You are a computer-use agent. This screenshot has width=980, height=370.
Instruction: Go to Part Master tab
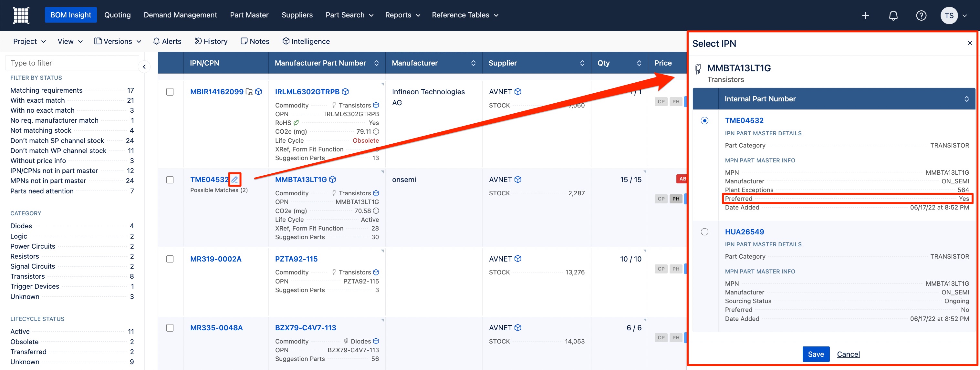pos(249,15)
